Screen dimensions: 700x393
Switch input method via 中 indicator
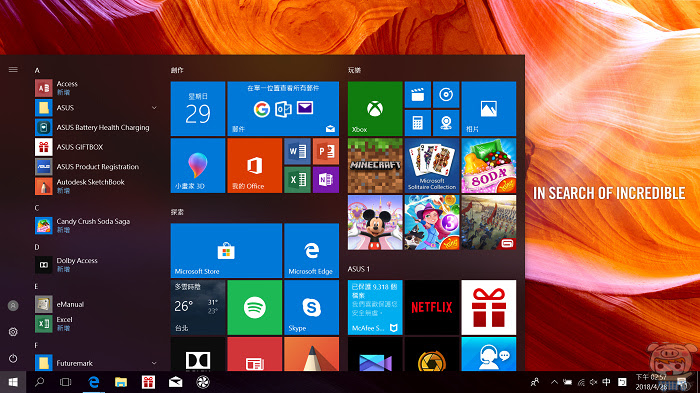[x=606, y=382]
